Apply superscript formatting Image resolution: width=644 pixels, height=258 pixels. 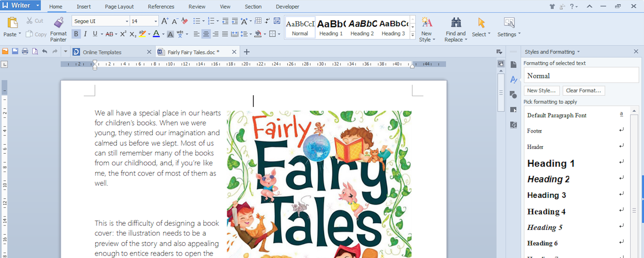(x=123, y=34)
